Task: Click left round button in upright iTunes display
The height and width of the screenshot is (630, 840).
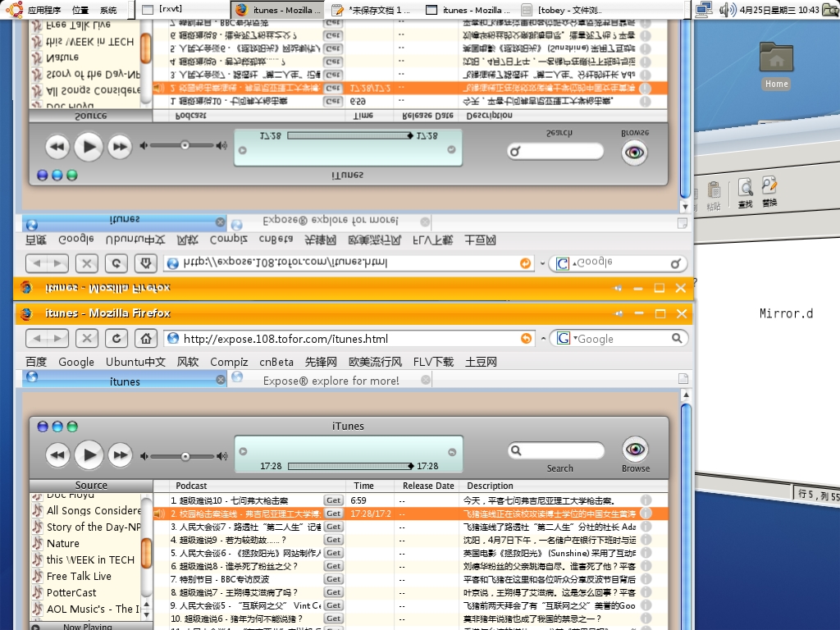Action: (243, 452)
